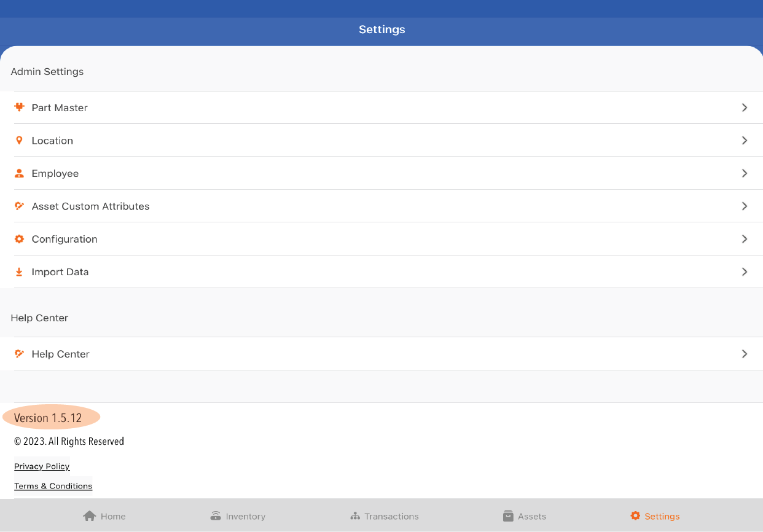The height and width of the screenshot is (532, 763).
Task: Click the Employee person icon
Action: click(x=19, y=173)
